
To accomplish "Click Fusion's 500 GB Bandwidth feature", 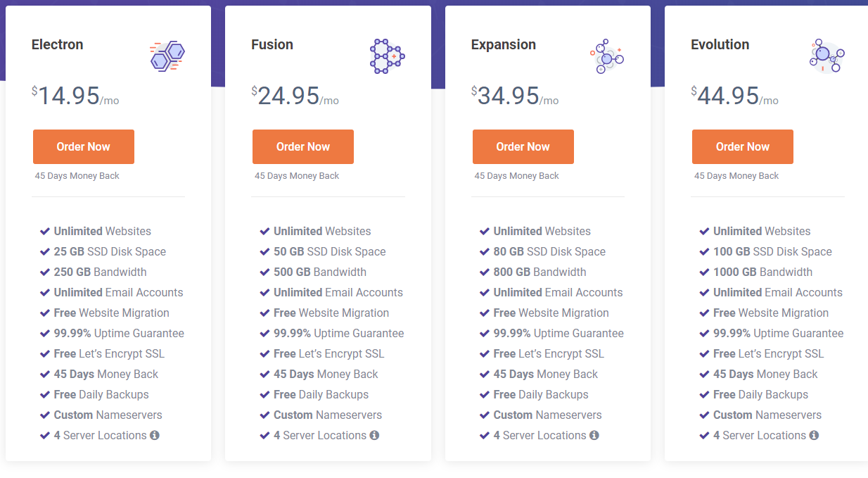I will click(x=320, y=272).
